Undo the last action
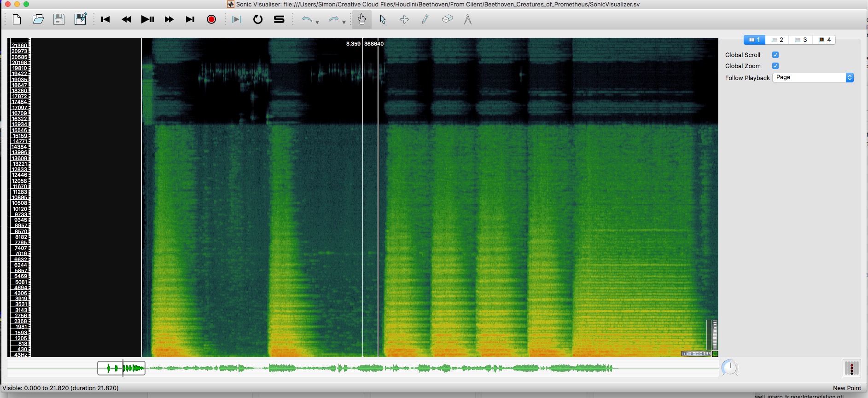 pos(307,19)
